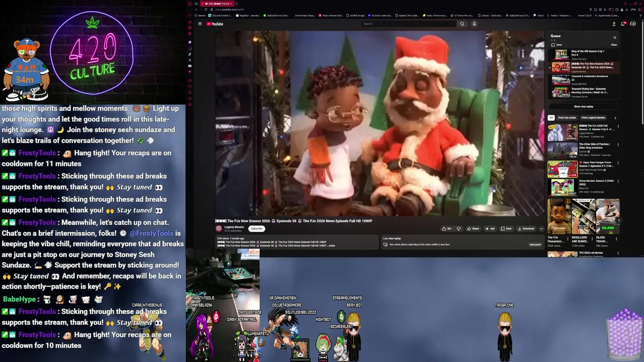
Task: Like the video with thumbs up
Action: (x=447, y=229)
